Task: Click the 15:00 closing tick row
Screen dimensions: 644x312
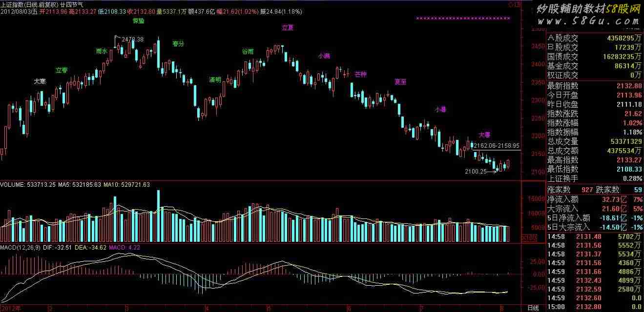Action: coord(595,307)
